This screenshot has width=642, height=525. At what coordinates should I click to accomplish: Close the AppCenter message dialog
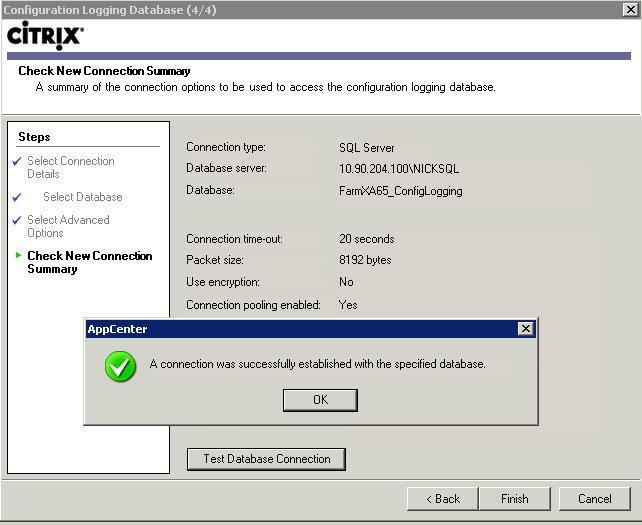526,328
